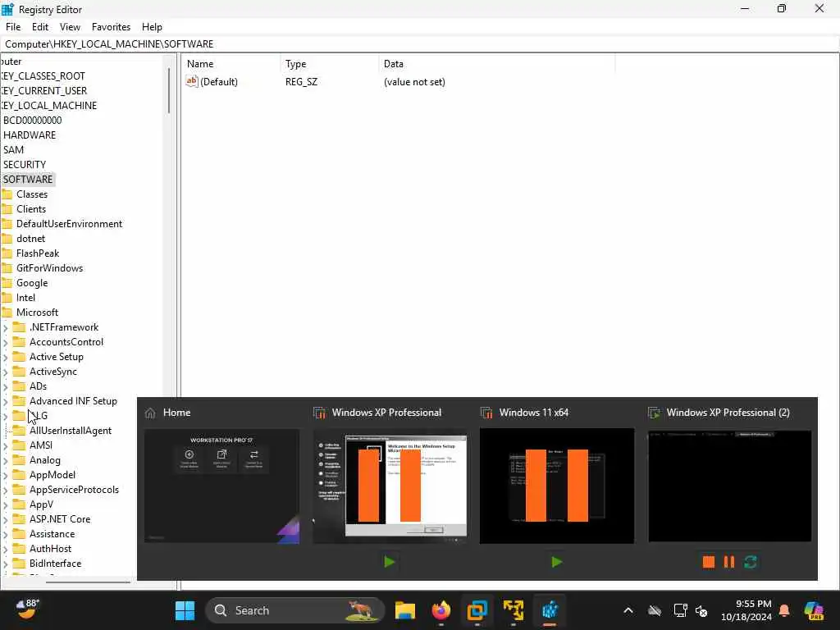Select the AllUserInstallAgent key
This screenshot has width=840, height=630.
point(71,431)
